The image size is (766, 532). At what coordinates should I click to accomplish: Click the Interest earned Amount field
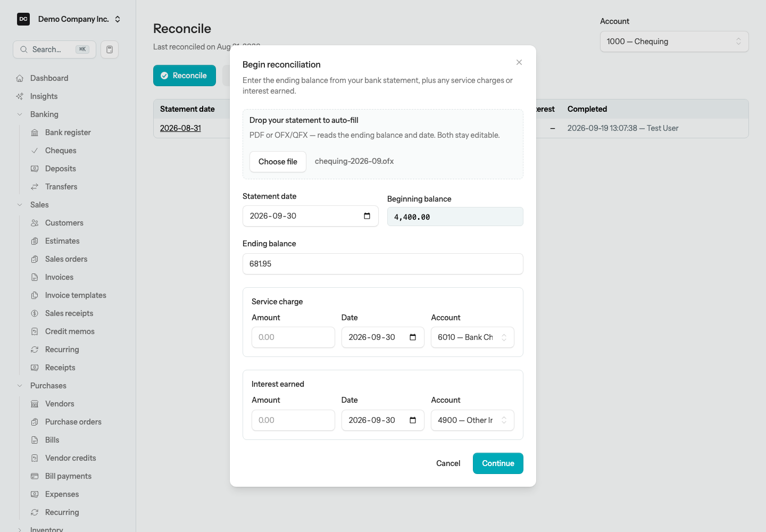(x=293, y=420)
